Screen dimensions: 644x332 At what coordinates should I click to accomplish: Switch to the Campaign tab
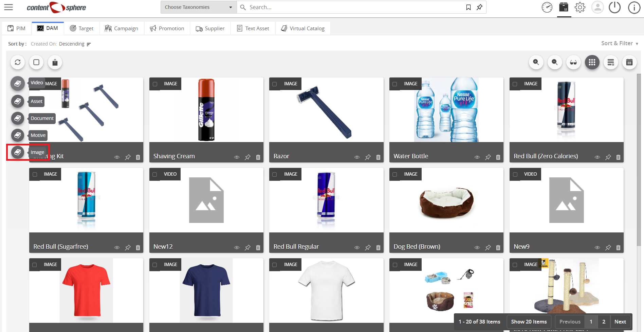point(122,28)
